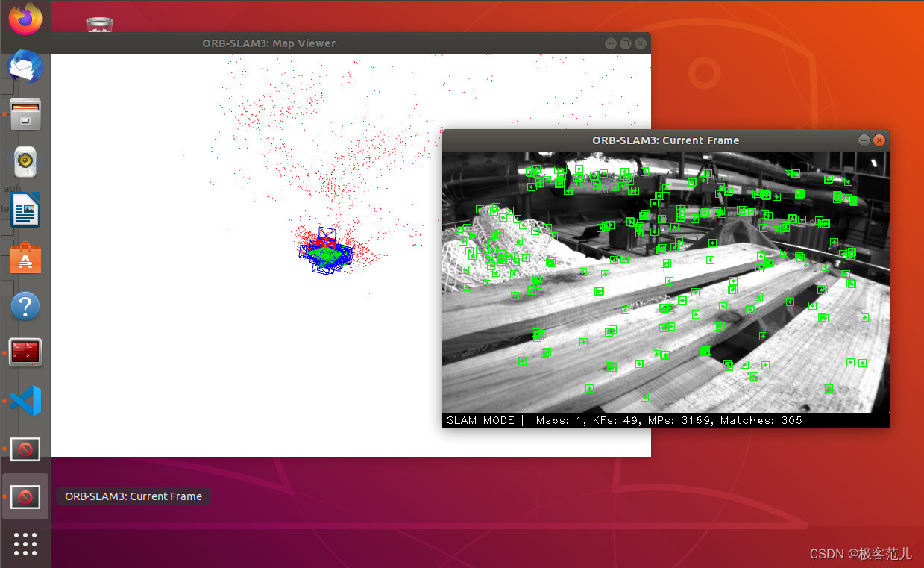Minimize the Current Frame window
Image resolution: width=924 pixels, height=568 pixels.
tap(864, 140)
